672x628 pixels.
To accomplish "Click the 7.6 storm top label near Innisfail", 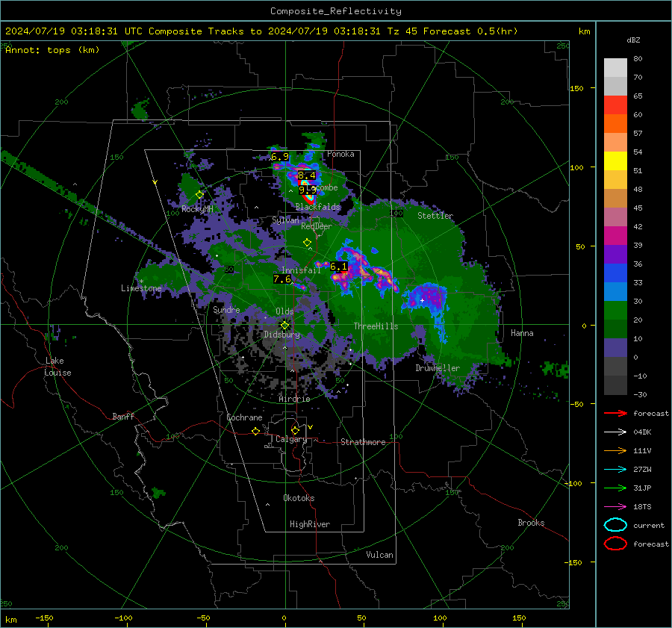I will tap(282, 279).
